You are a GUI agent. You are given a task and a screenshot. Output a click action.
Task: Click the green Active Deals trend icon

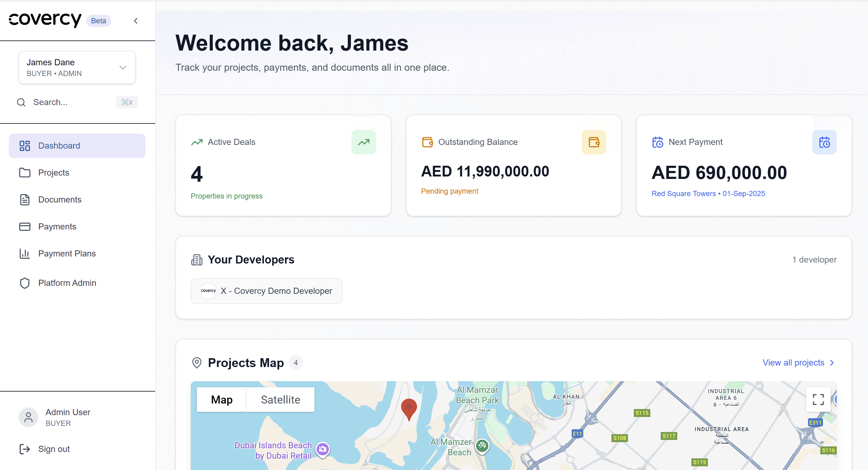pyautogui.click(x=363, y=142)
